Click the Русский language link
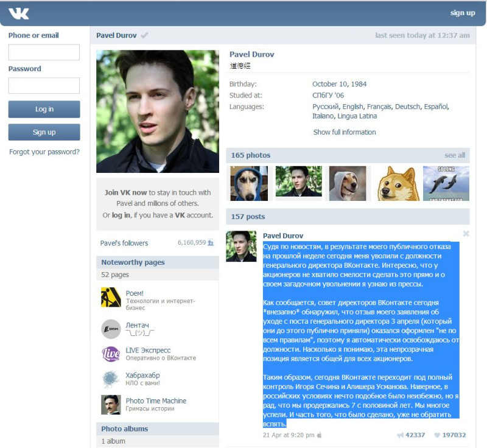 coord(326,107)
